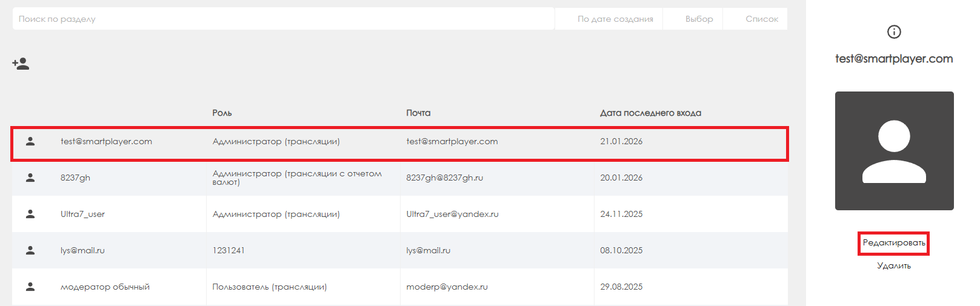Focus the Поиск по разделу search field
The width and height of the screenshot is (980, 306).
coord(283,19)
